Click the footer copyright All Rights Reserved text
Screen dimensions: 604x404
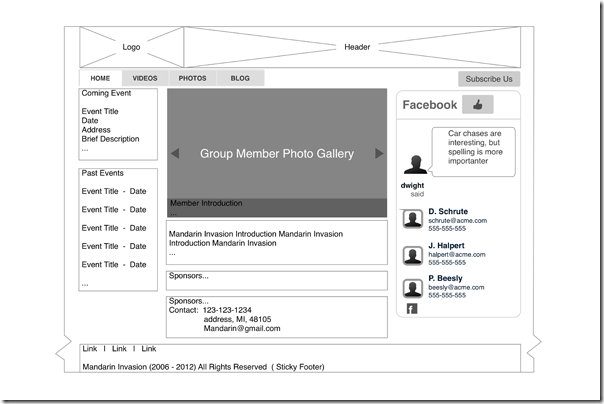point(203,367)
